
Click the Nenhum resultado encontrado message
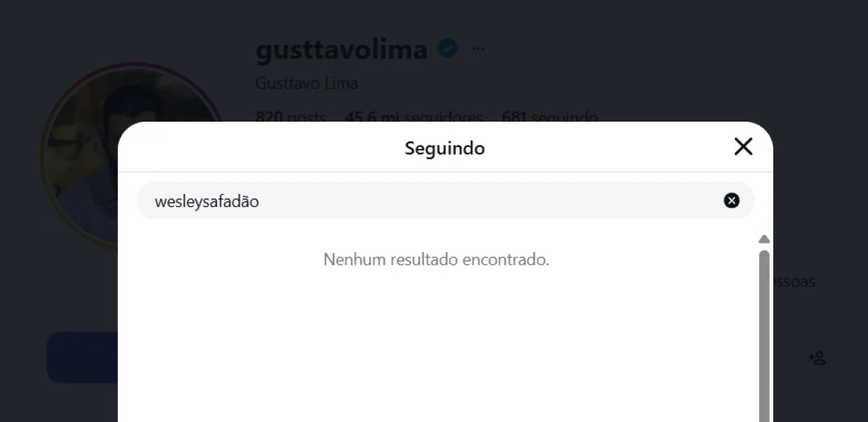coord(436,259)
